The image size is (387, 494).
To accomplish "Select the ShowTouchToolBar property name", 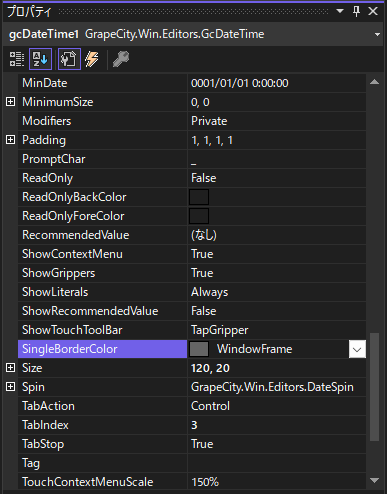I will [72, 330].
